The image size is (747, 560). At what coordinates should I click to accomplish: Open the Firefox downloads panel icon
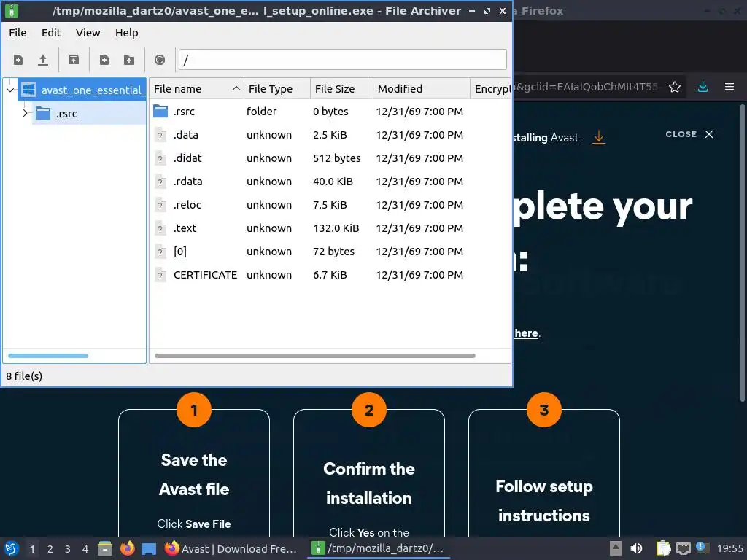(x=703, y=87)
